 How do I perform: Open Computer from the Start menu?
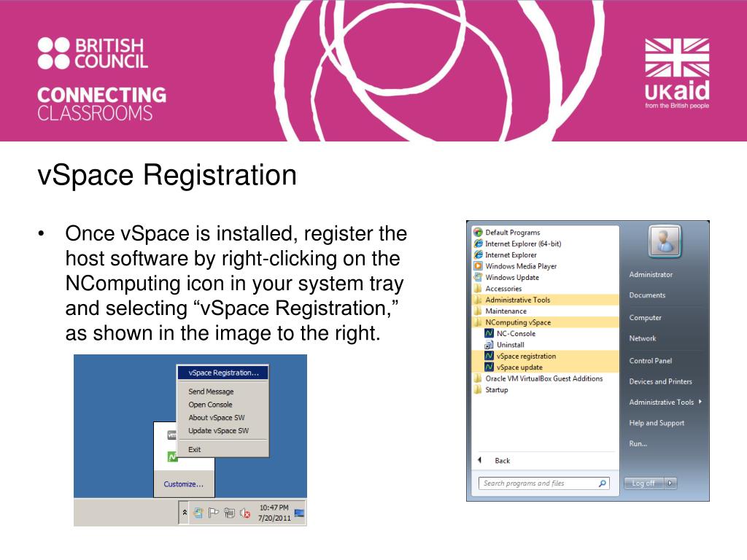tap(645, 318)
